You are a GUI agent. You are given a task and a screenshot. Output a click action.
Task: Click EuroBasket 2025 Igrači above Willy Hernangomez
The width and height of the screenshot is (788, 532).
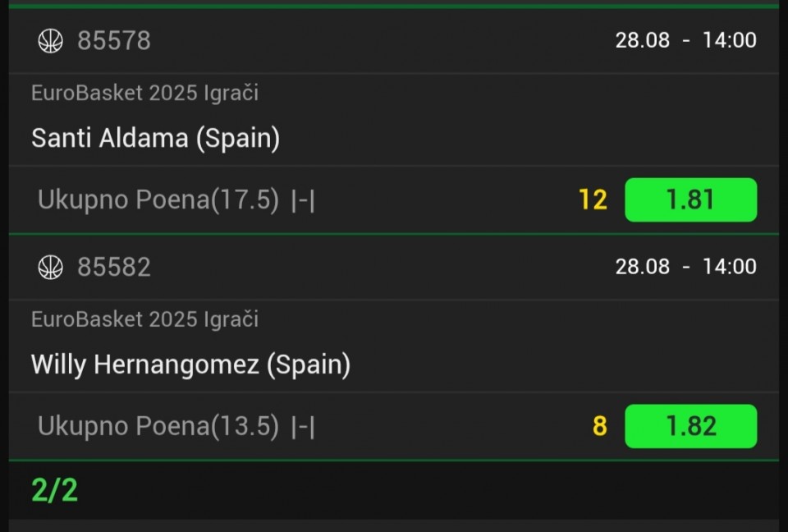(x=144, y=319)
